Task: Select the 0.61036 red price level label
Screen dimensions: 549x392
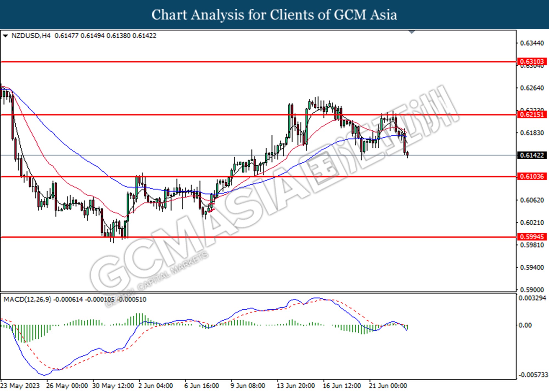Action: coord(532,176)
